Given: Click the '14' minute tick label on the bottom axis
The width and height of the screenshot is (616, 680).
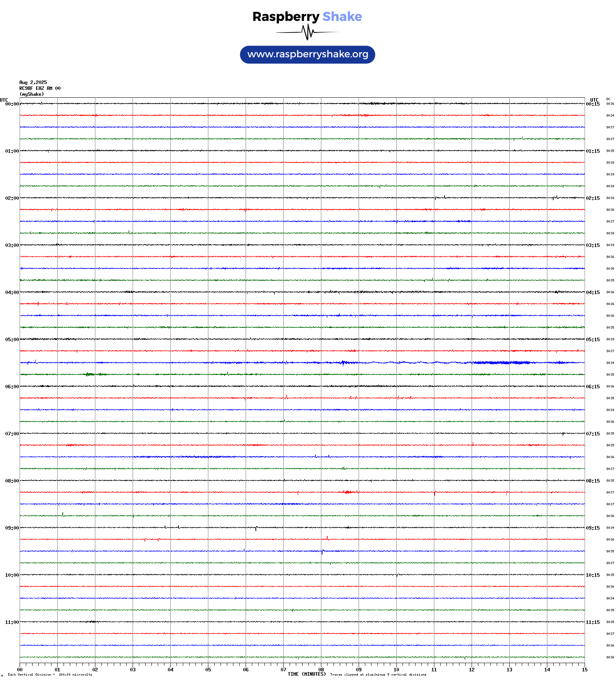Looking at the screenshot, I should 547,670.
